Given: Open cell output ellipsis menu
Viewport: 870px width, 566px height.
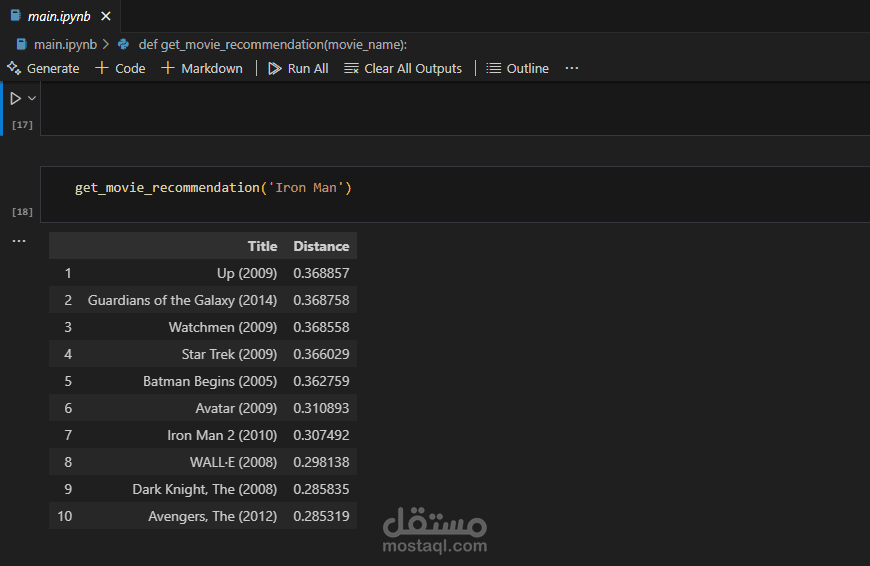Looking at the screenshot, I should (19, 241).
